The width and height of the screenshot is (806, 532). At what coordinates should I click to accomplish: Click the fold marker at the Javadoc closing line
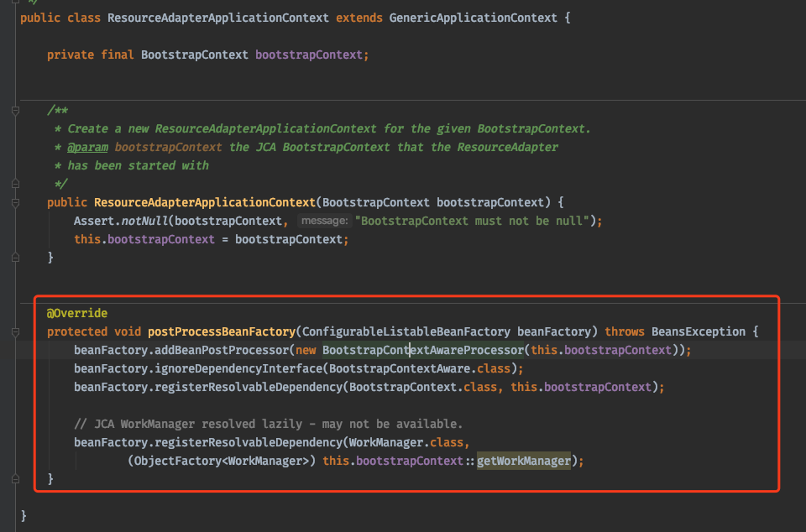[15, 184]
